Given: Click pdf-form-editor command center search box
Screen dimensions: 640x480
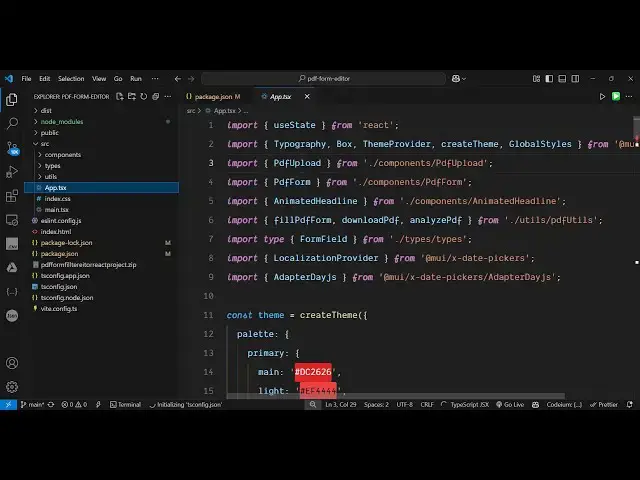Looking at the screenshot, I should point(323,78).
